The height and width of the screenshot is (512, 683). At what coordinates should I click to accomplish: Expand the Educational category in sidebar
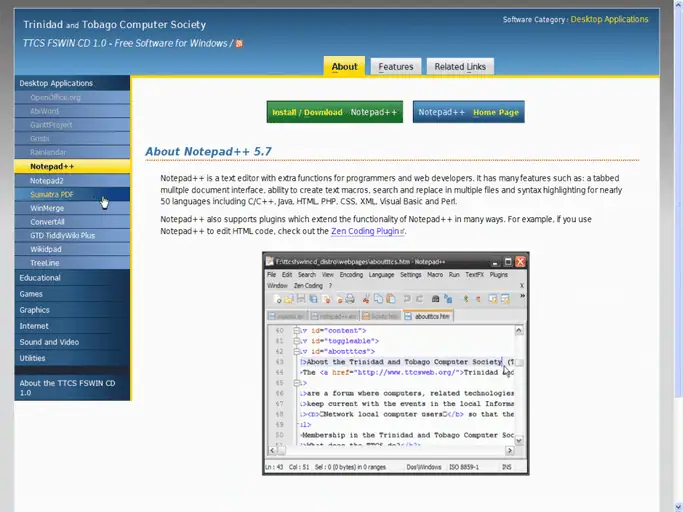click(40, 278)
